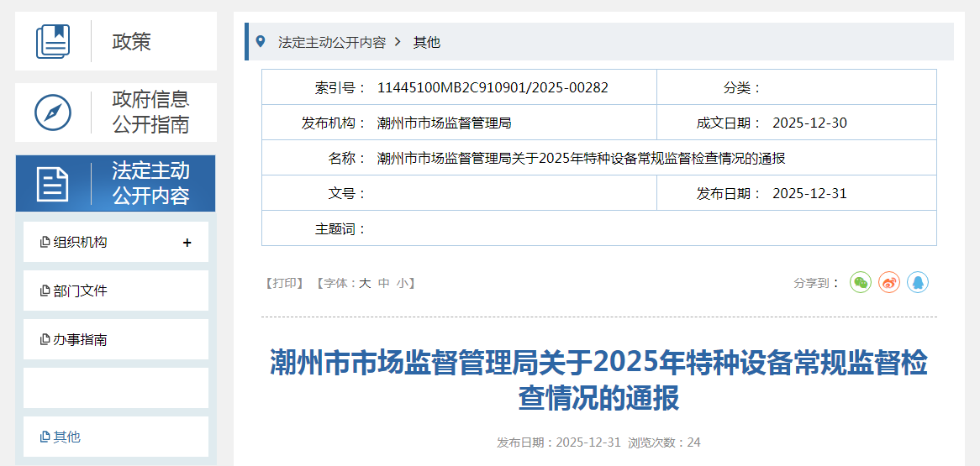The width and height of the screenshot is (980, 466).
Task: Click the 名称 row document title text
Action: 582,159
